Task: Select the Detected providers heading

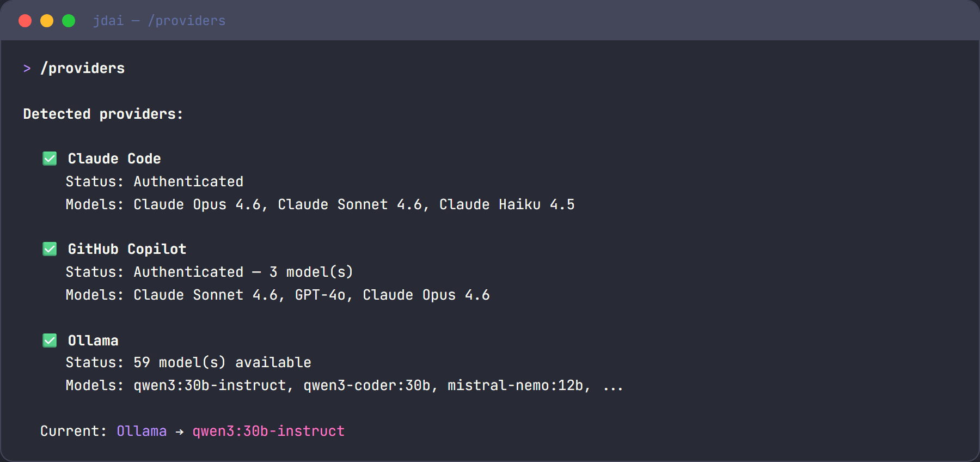Action: pos(103,114)
